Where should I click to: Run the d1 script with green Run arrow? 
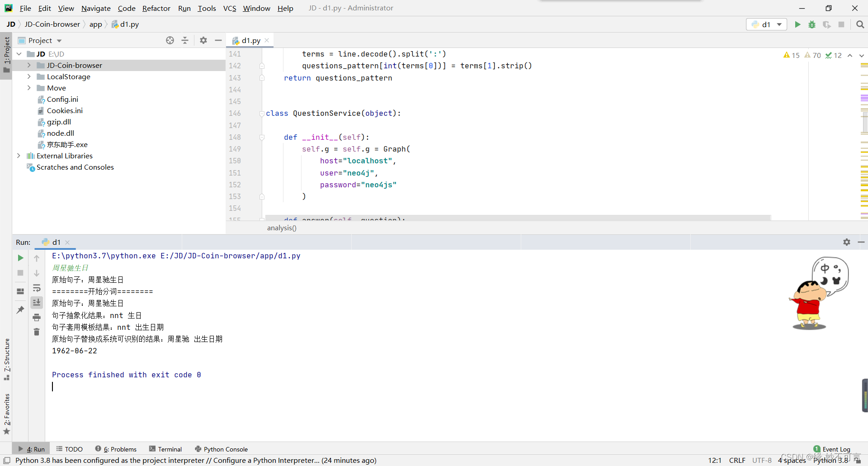(x=797, y=24)
